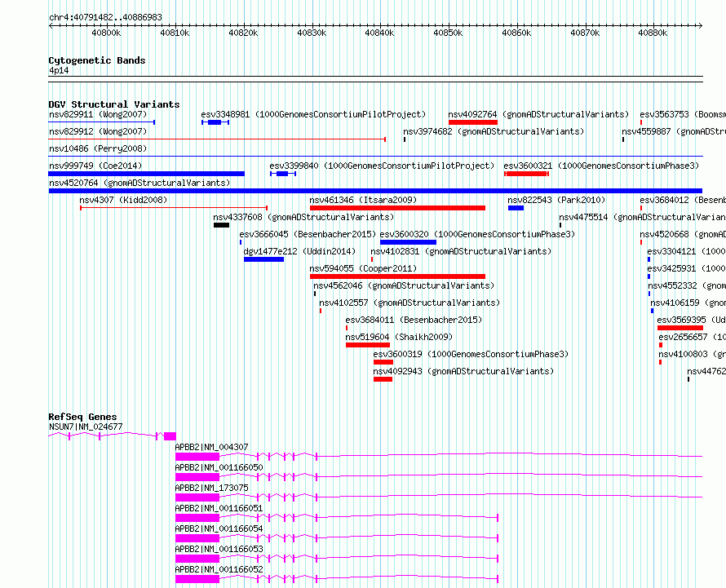This screenshot has width=726, height=588.
Task: Click the APBB2|NM_001166052 transcript label
Action: click(x=219, y=569)
